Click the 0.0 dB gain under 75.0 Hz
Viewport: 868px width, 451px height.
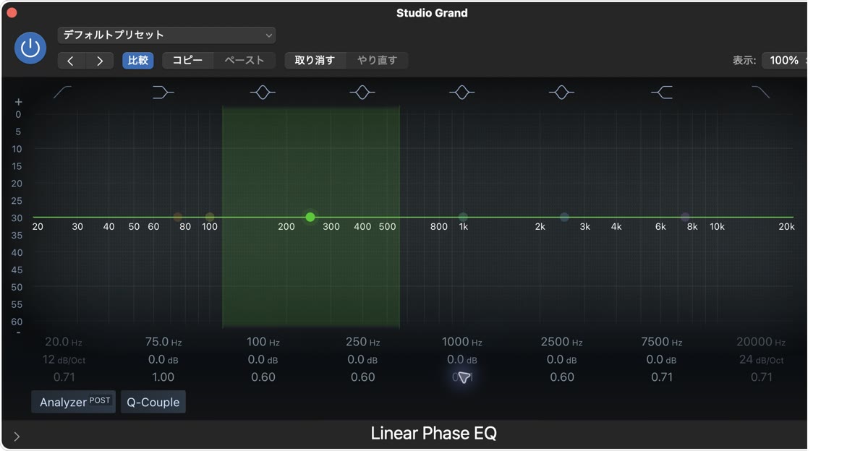[163, 359]
